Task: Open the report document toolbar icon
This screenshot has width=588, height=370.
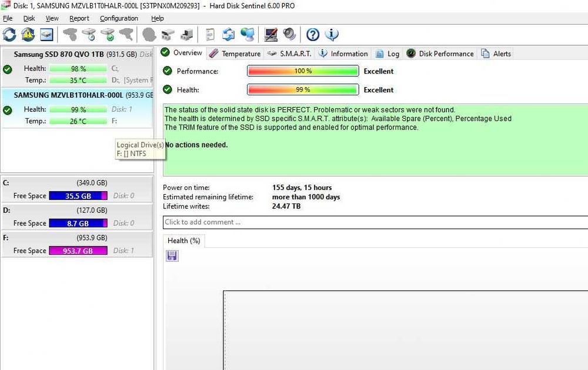Action: 210,35
